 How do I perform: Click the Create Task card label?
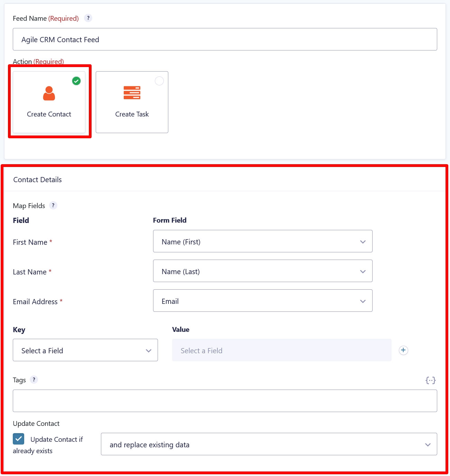coord(132,114)
